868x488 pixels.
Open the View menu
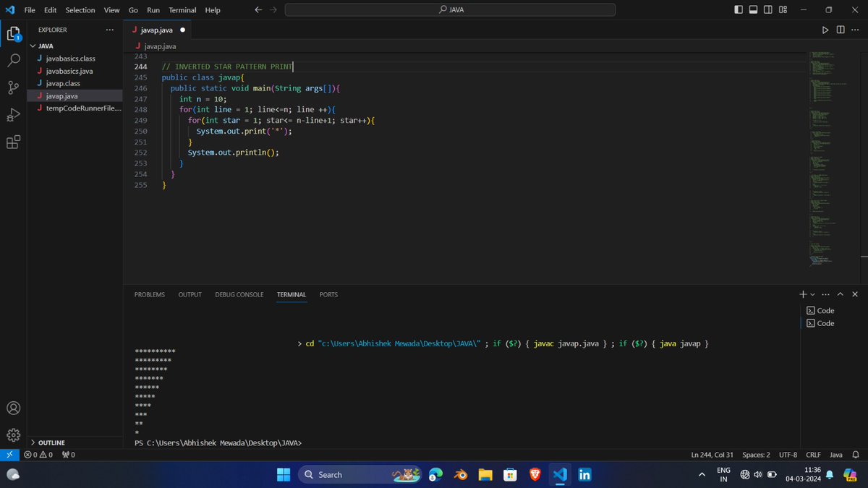point(111,10)
